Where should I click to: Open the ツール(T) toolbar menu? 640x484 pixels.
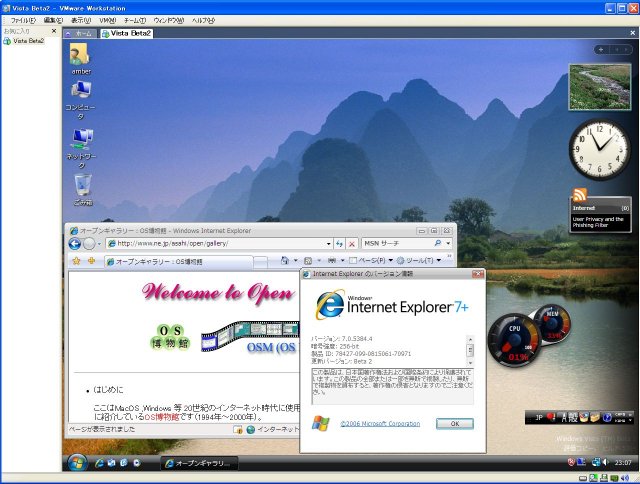pos(419,260)
